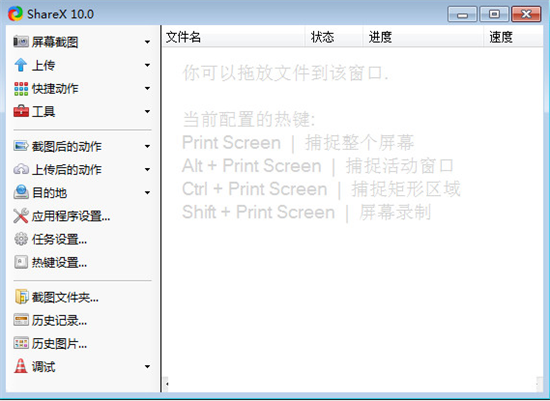The image size is (550, 401).
Task: Open the 上传后的动作 menu label
Action: (66, 169)
